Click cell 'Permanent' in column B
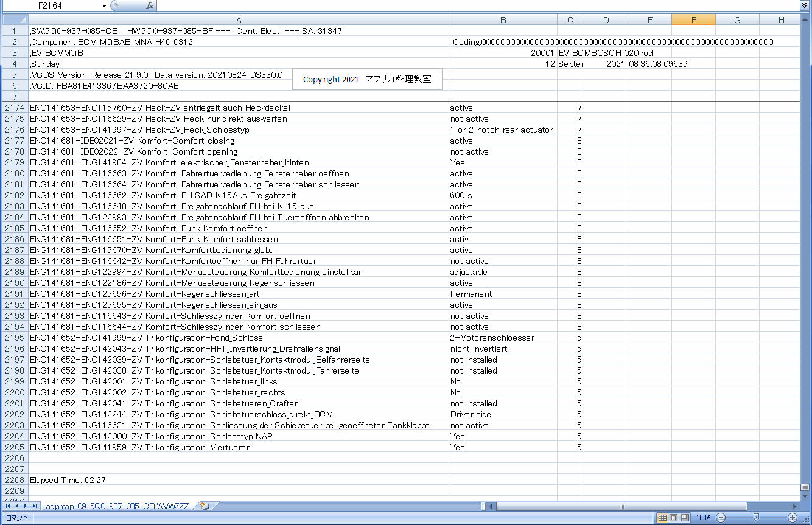This screenshot has width=812, height=525. point(503,294)
